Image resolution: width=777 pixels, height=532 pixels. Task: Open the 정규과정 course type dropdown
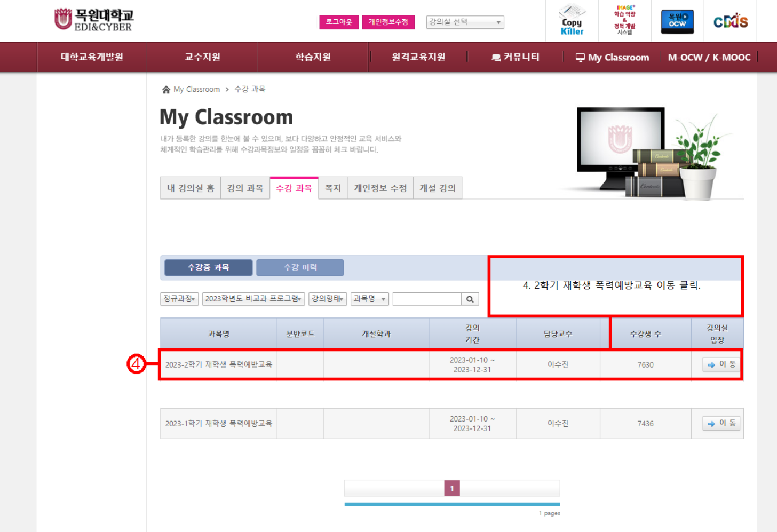point(179,299)
